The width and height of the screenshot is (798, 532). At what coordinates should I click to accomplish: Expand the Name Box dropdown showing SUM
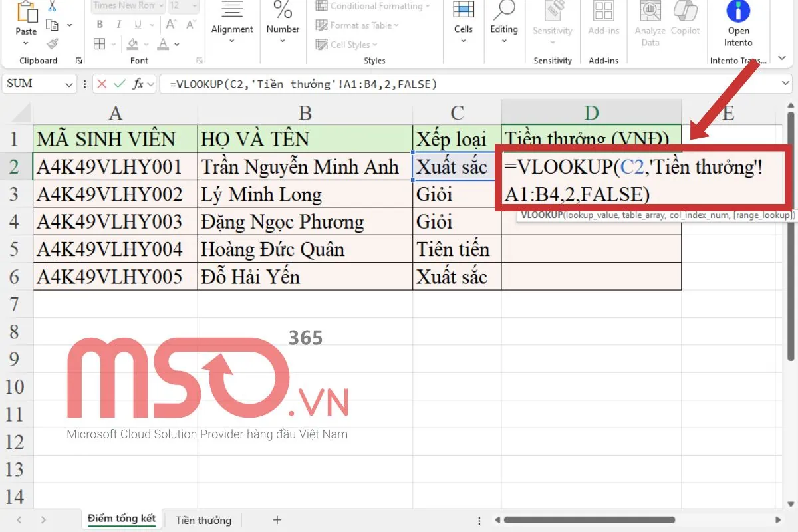70,84
